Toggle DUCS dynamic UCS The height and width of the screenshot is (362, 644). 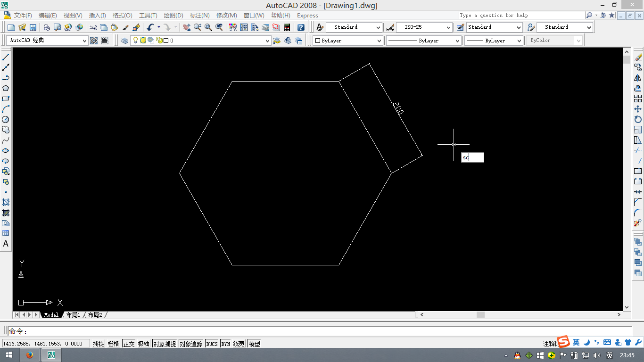tap(212, 344)
